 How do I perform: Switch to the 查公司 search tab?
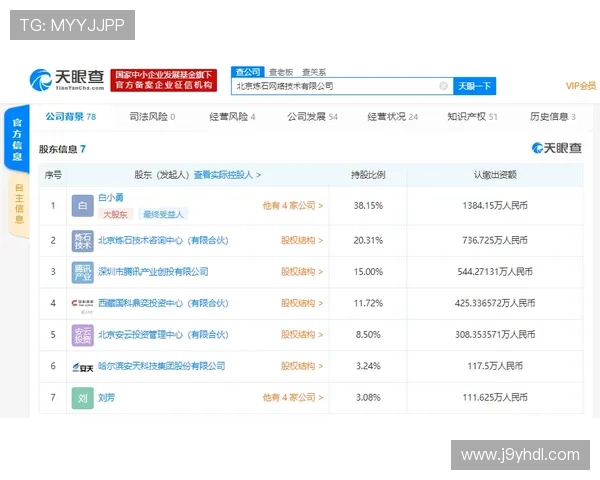(248, 72)
